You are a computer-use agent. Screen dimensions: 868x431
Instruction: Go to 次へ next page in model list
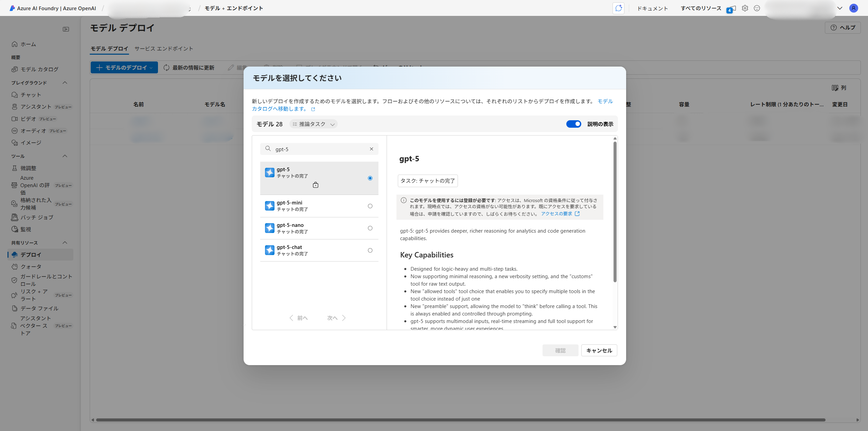pos(336,318)
